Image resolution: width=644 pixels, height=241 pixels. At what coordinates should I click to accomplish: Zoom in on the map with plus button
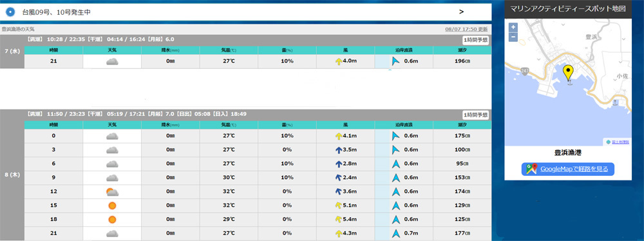(x=513, y=27)
